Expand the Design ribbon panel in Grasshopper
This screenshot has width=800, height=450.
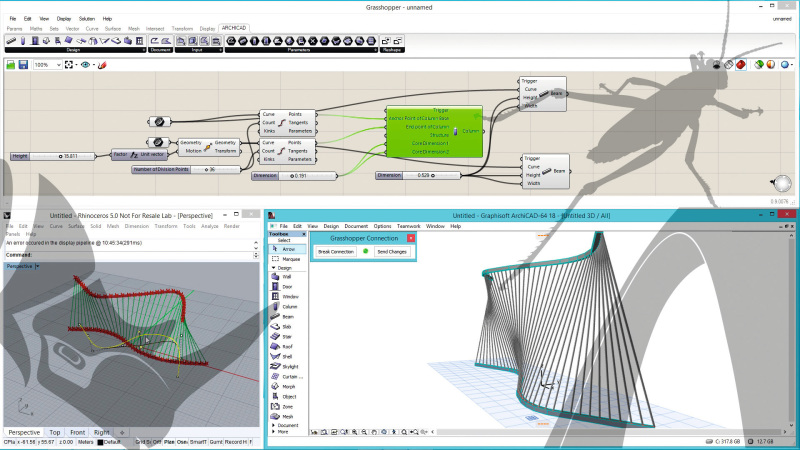pos(143,50)
